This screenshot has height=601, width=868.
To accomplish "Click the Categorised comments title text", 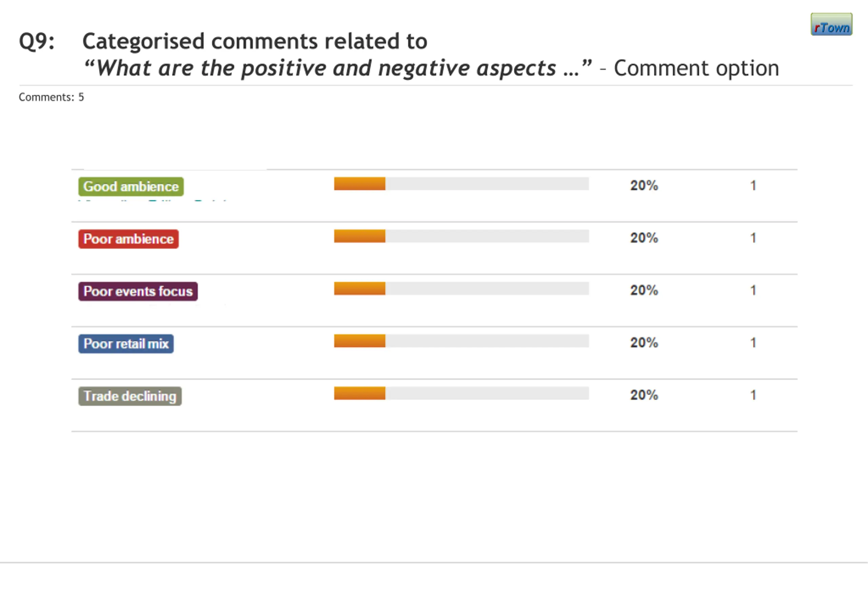I will [255, 41].
